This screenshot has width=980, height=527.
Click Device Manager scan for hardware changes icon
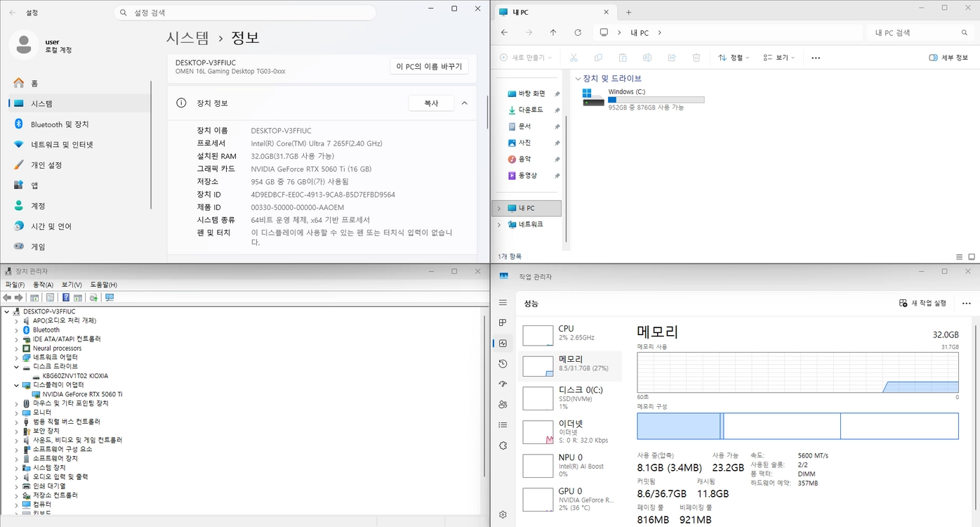tap(109, 297)
